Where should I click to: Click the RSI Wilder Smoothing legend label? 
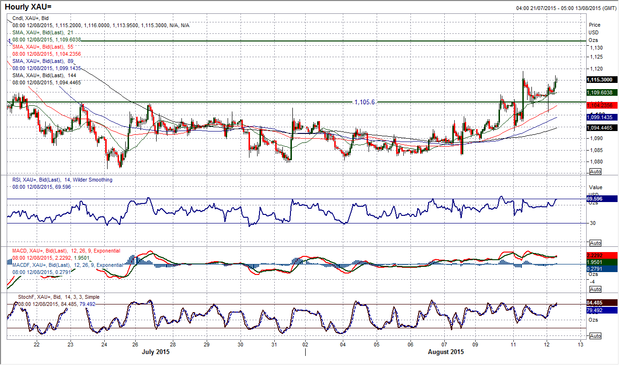click(62, 180)
